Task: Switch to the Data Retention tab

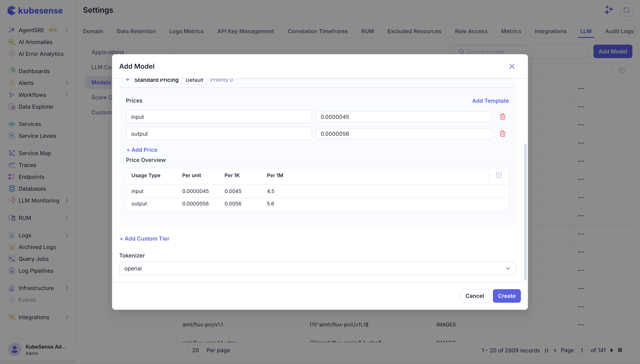Action: [x=136, y=31]
